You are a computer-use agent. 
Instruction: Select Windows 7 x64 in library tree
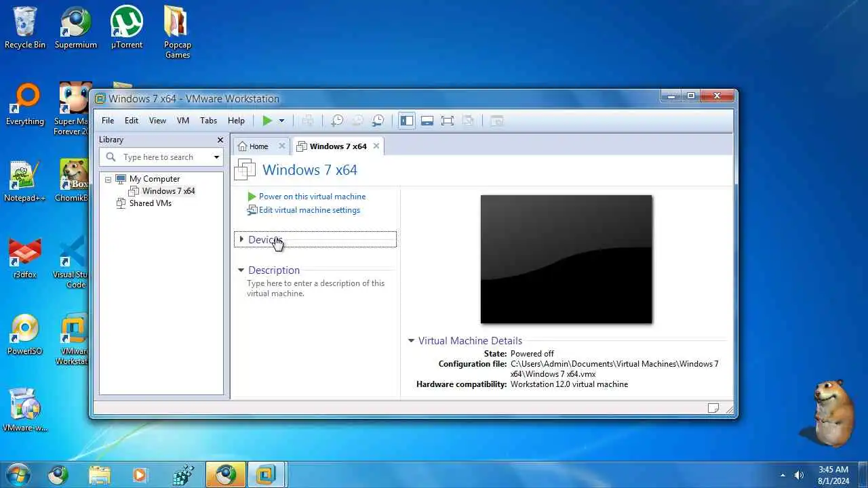coord(168,191)
